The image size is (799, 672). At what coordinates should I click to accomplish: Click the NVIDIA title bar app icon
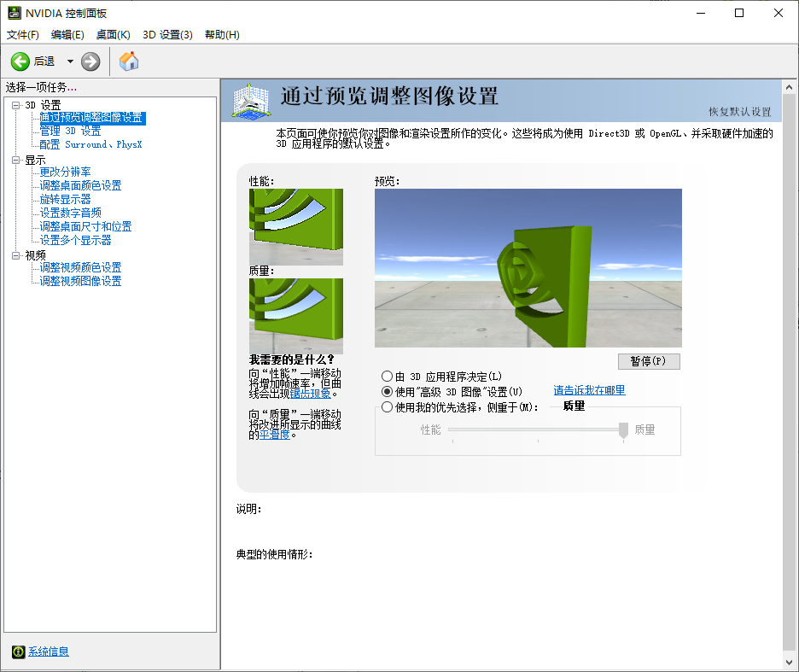coord(15,14)
